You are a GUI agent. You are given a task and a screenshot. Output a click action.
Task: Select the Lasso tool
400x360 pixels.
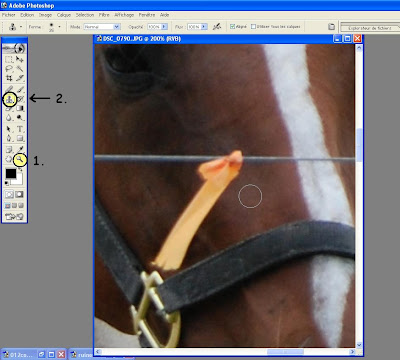pyautogui.click(x=9, y=69)
